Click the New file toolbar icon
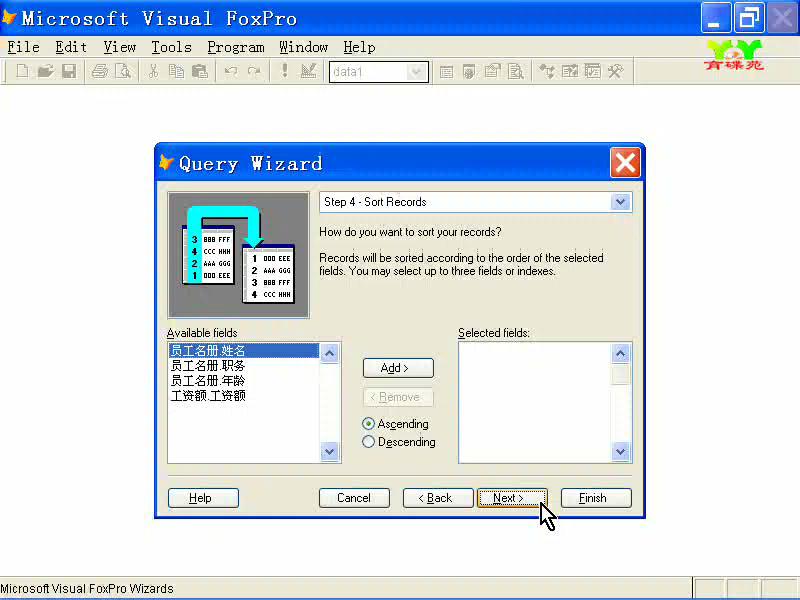800x600 pixels. click(x=22, y=71)
